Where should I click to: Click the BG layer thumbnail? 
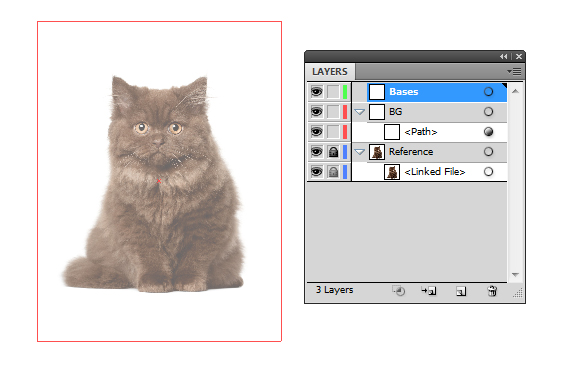coord(377,112)
